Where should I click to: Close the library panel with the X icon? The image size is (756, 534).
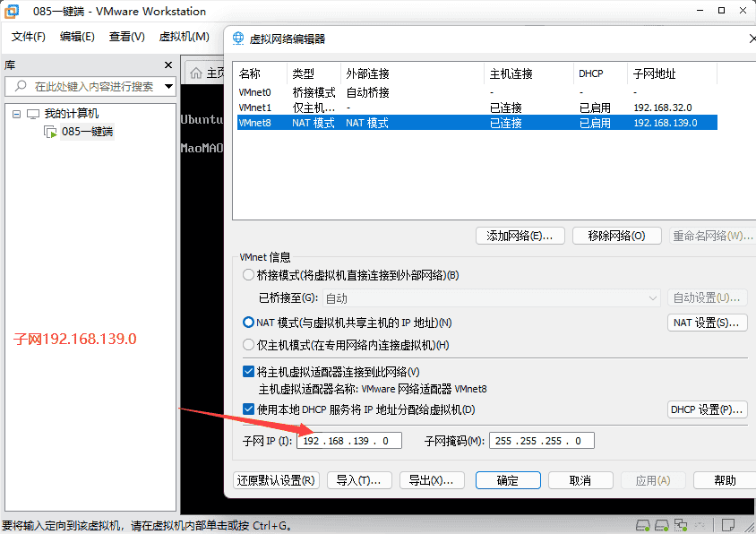coord(168,65)
